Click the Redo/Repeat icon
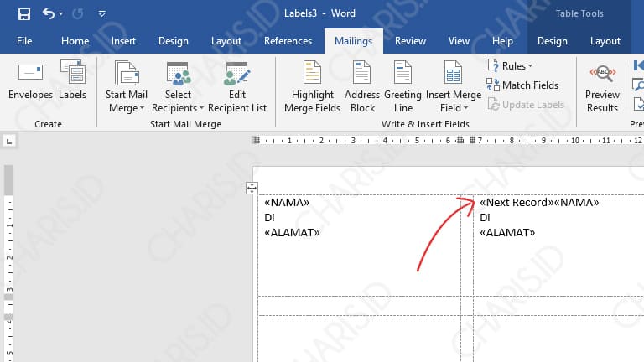The width and height of the screenshot is (644, 362). coord(78,14)
